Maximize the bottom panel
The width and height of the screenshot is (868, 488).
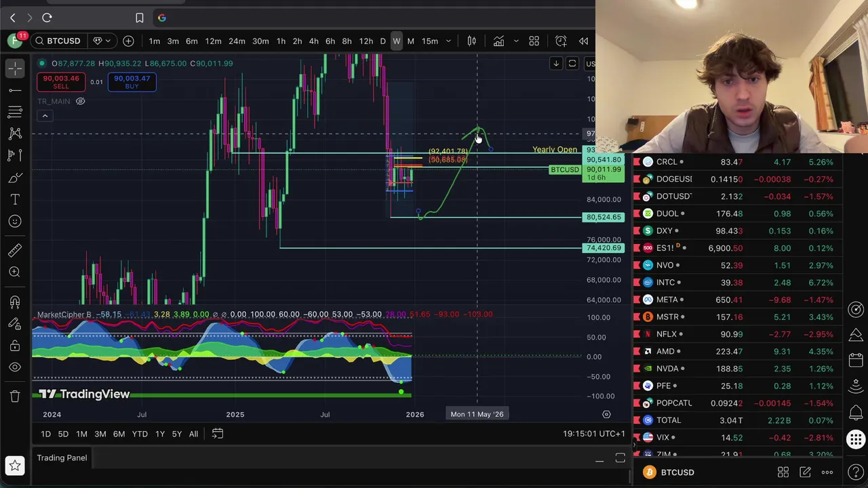tap(620, 460)
